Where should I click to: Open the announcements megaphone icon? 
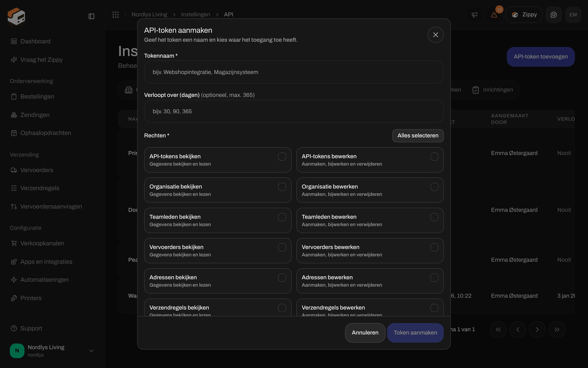click(474, 15)
